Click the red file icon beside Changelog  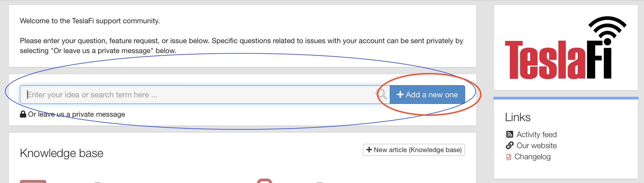point(509,157)
